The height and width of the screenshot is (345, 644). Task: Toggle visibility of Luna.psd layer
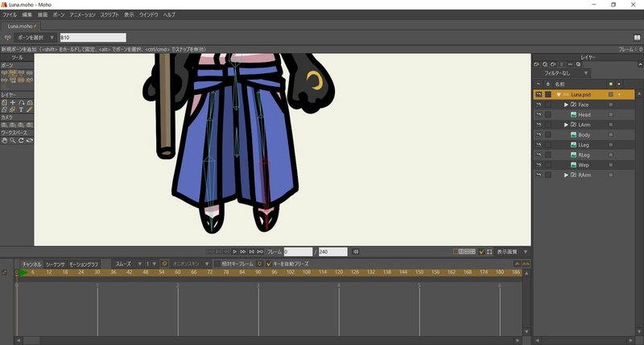point(539,95)
